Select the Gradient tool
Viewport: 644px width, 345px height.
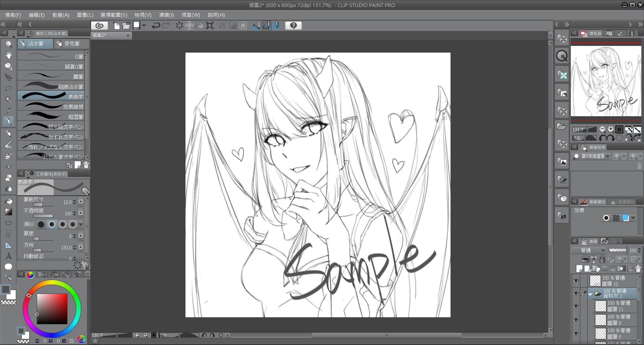pos(9,212)
